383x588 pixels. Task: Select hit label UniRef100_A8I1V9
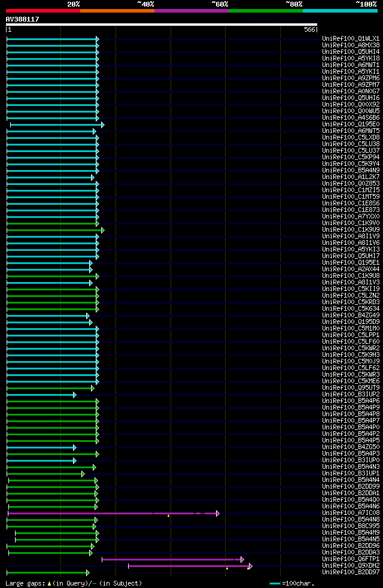pos(351,237)
